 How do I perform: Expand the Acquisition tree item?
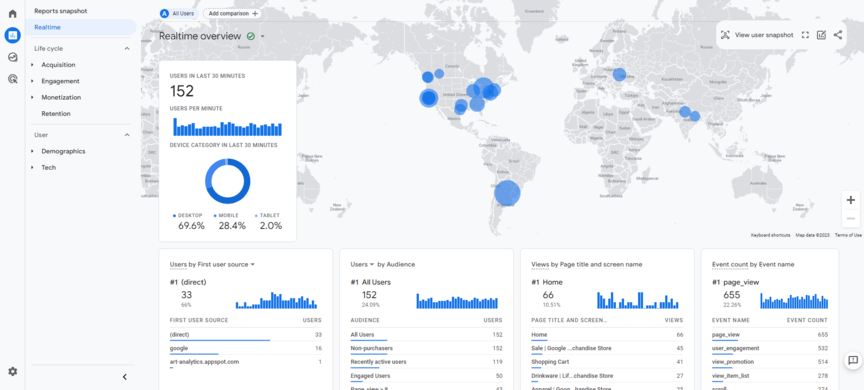[x=32, y=65]
